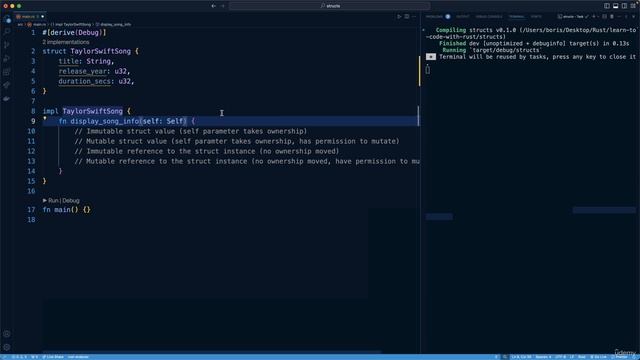This screenshot has width=640, height=360.
Task: Click the main.rs breadcrumb item
Action: point(37,24)
